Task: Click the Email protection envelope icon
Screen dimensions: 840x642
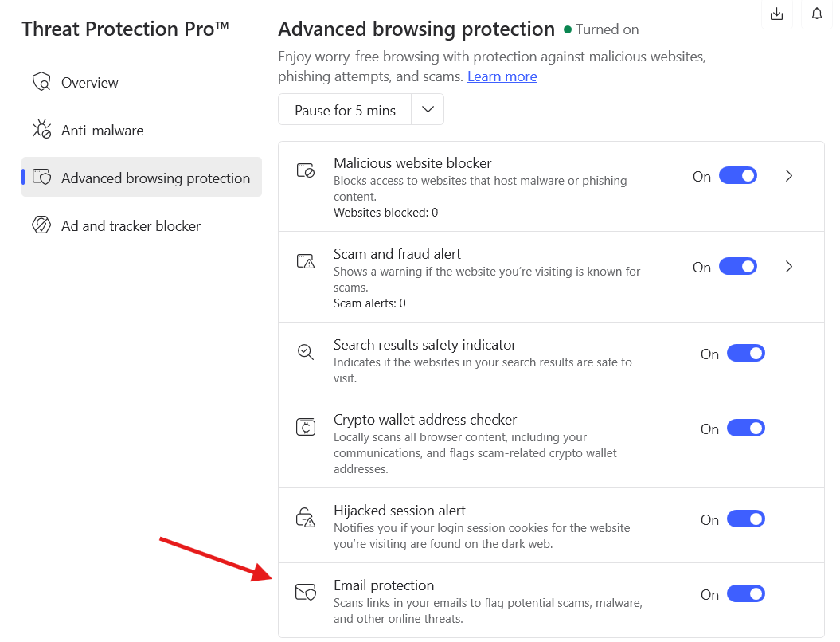Action: (x=306, y=592)
